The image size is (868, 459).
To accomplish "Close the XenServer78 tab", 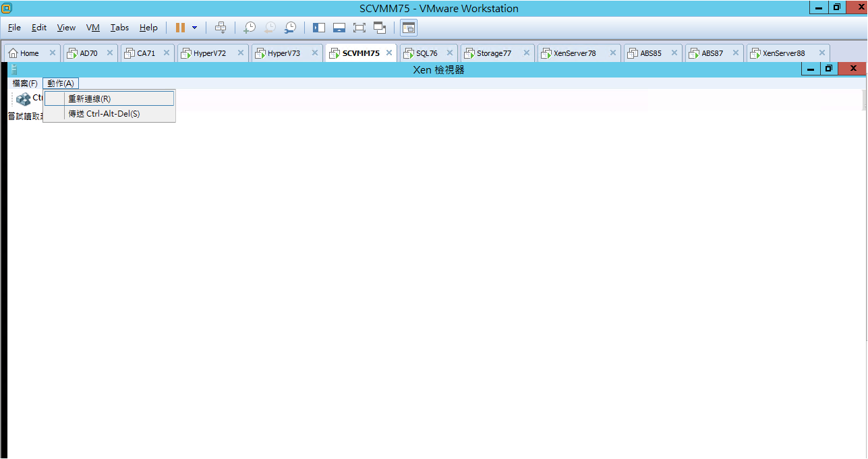I will coord(613,53).
